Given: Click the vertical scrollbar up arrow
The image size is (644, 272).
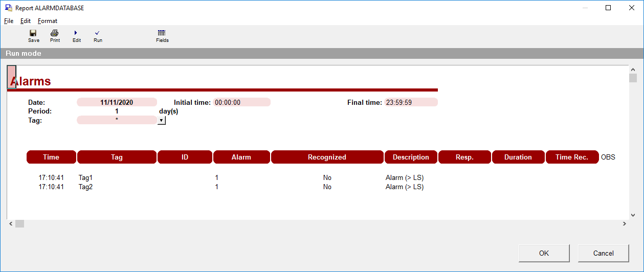Looking at the screenshot, I should tap(633, 70).
